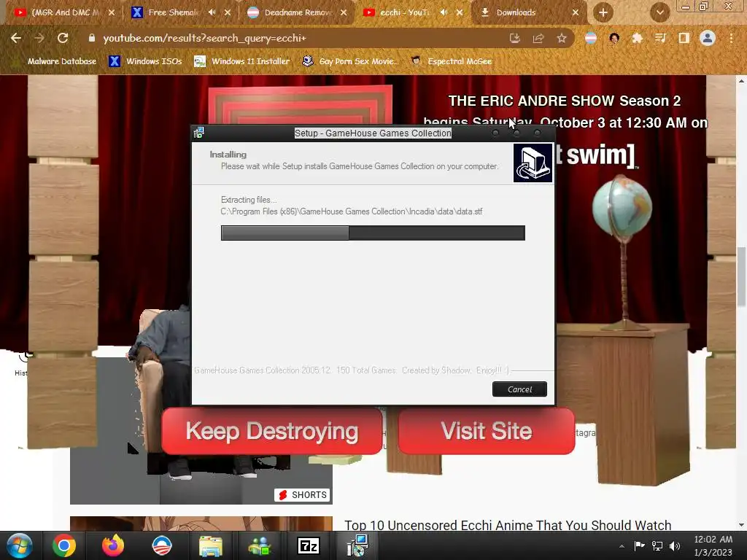Click the Visit Site button
Viewport: 747px width, 560px height.
[487, 431]
